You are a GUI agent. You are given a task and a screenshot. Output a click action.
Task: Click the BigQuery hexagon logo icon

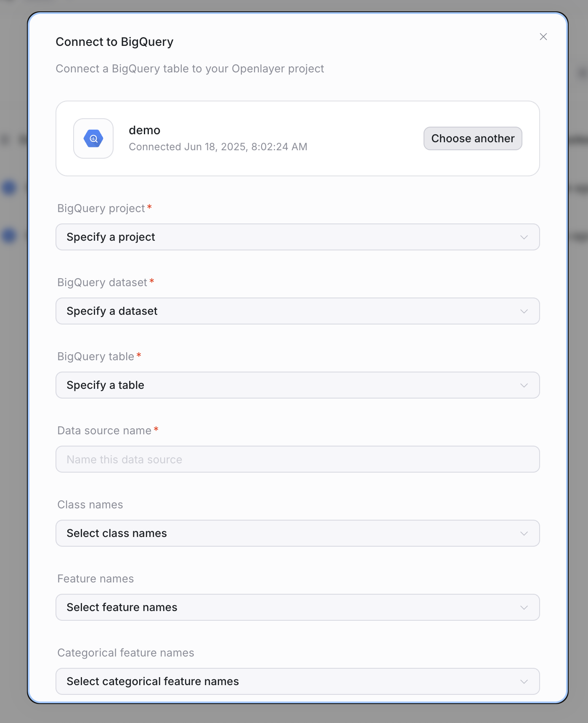(x=93, y=138)
